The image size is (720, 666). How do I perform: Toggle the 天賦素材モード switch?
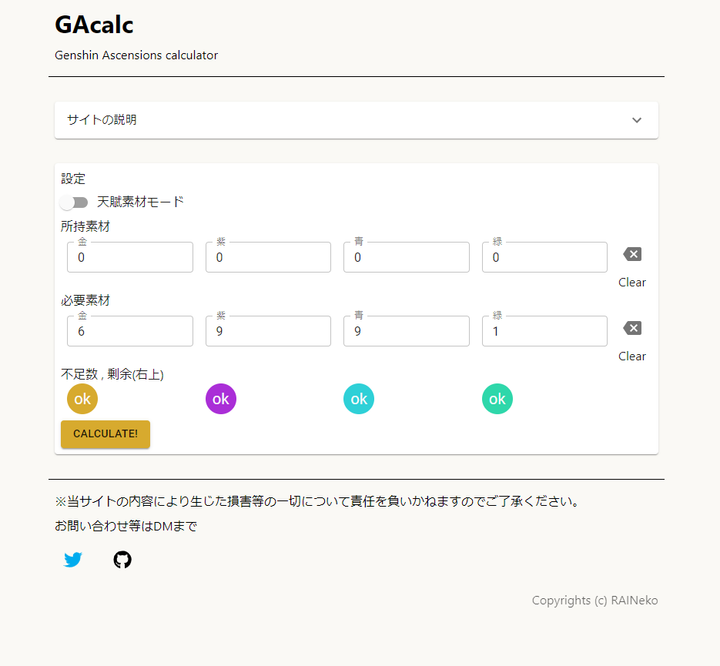(x=74, y=202)
